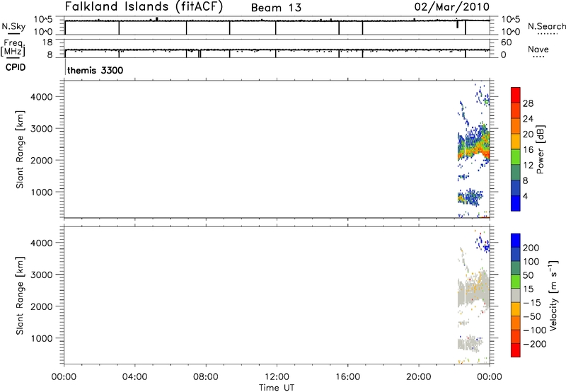Select the 'N.Sky' legend label
This screenshot has height=392, width=566.
13,26
